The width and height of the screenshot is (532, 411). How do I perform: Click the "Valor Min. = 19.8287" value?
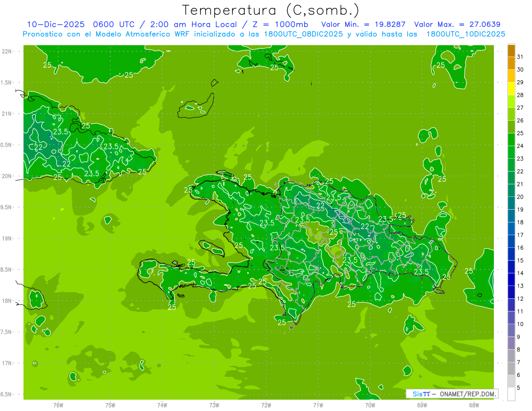click(364, 25)
